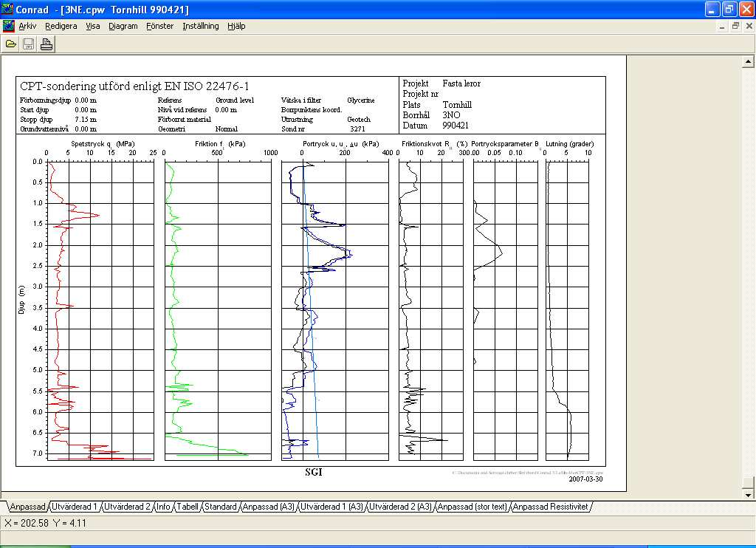This screenshot has height=548, width=756.
Task: Open the Redigera menu
Action: 61,26
